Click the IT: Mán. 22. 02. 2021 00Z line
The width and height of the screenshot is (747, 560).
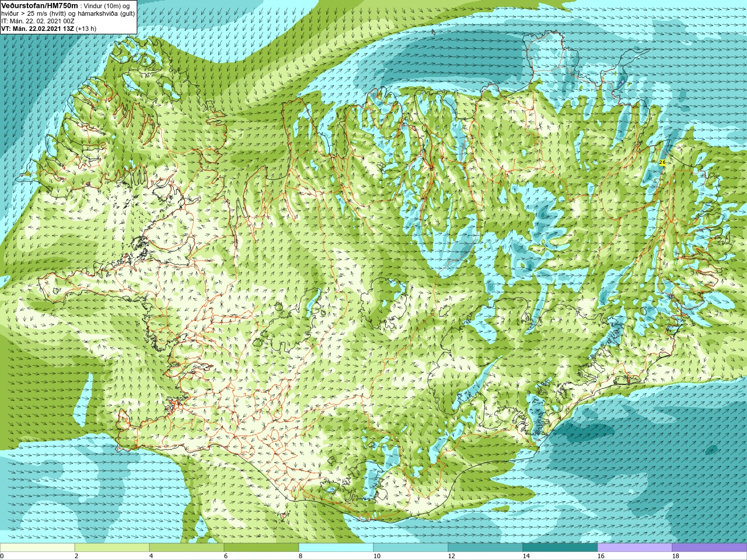click(38, 20)
